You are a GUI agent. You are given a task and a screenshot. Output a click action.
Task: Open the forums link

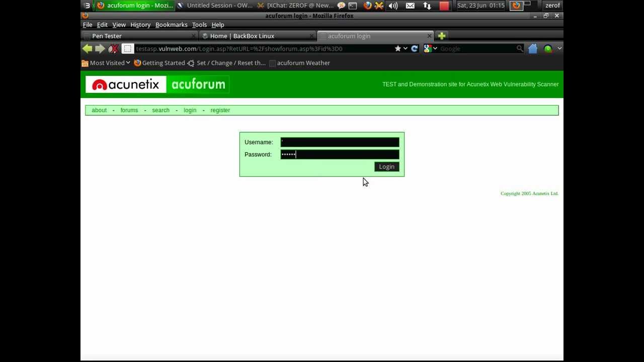[129, 110]
